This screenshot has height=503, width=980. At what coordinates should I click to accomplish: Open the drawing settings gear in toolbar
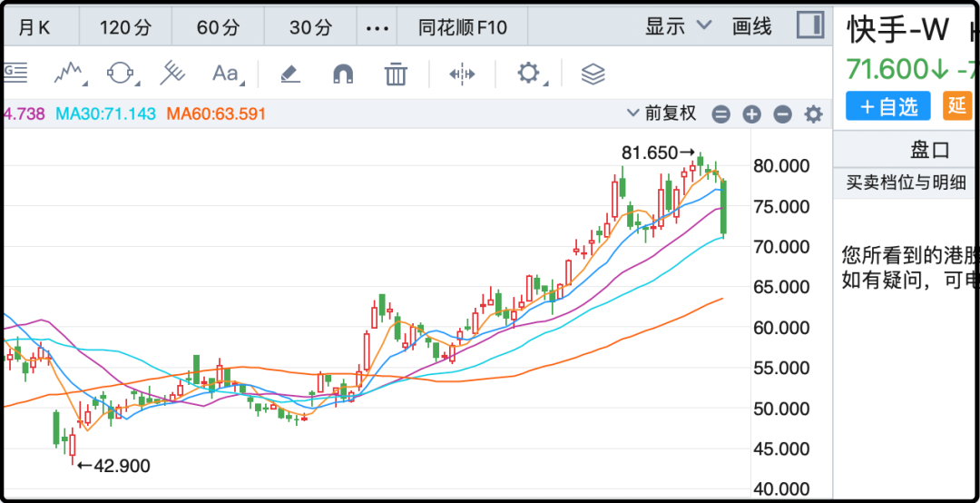529,73
